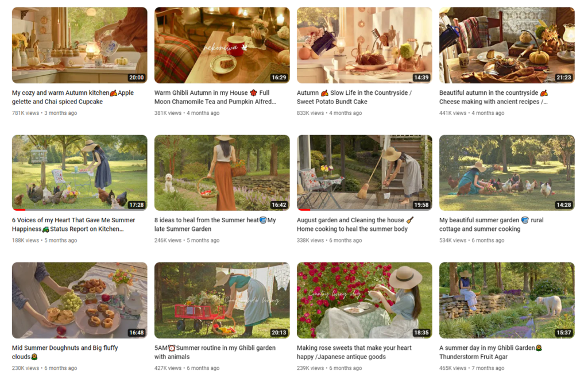Click the 20:00 duration badge on the Autumn kitchen thumbnail
This screenshot has width=588, height=378.
click(x=136, y=76)
